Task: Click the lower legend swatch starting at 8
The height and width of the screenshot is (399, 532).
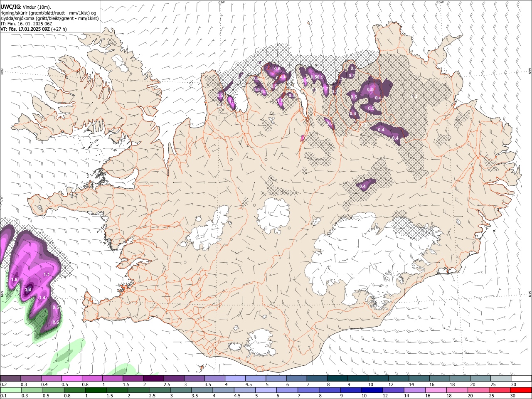Action: (x=330, y=390)
